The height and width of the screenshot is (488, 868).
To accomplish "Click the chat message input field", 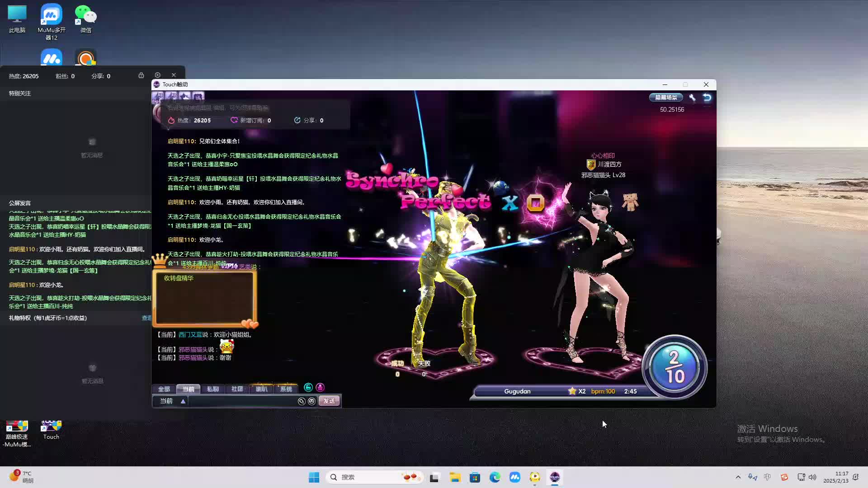I will pos(242,401).
